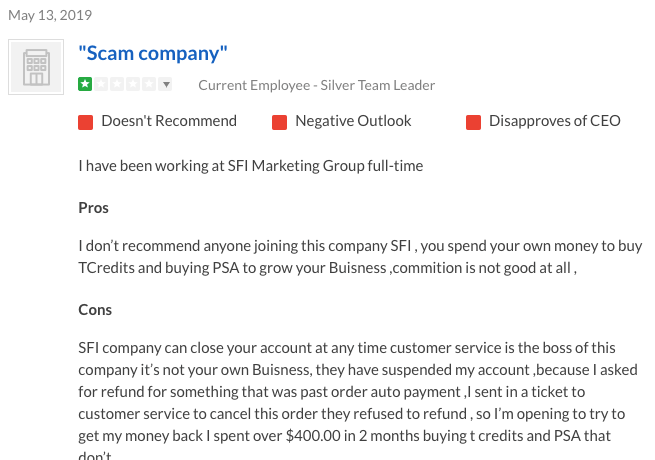
Task: Click the "Disapproves of CEO" label
Action: [555, 121]
